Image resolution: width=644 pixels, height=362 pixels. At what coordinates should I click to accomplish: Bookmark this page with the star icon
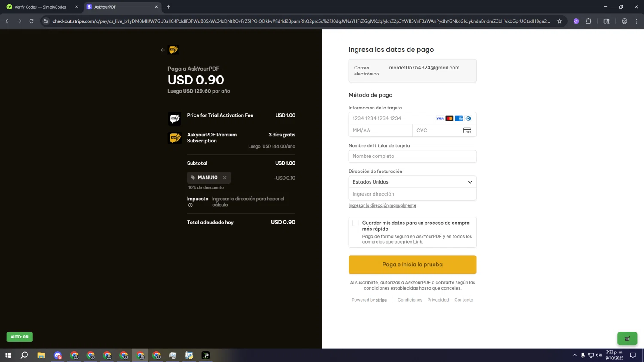(x=559, y=21)
